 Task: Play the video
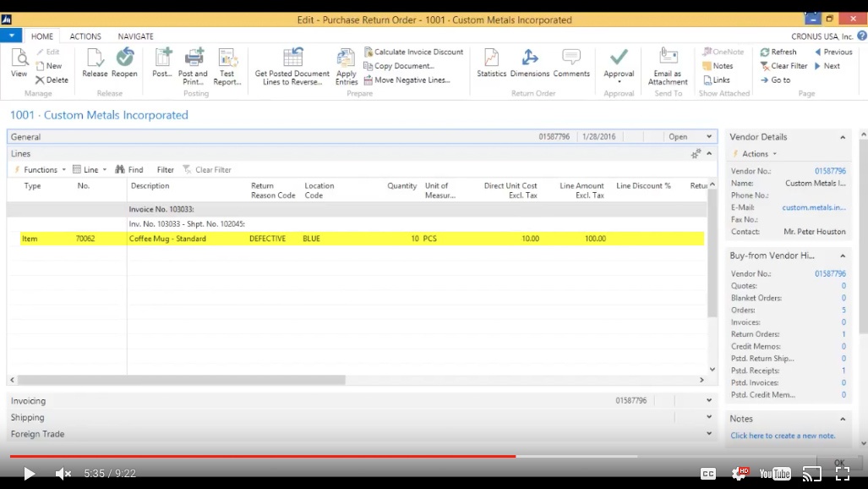pos(29,474)
